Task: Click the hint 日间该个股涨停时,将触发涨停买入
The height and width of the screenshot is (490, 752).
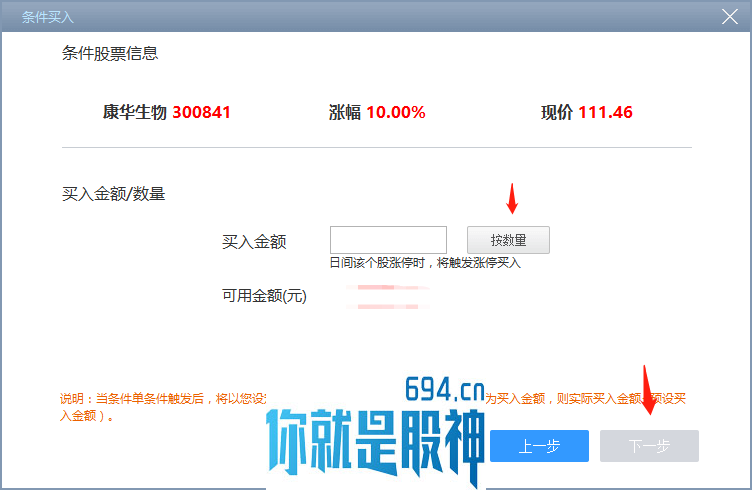Action: coord(425,263)
